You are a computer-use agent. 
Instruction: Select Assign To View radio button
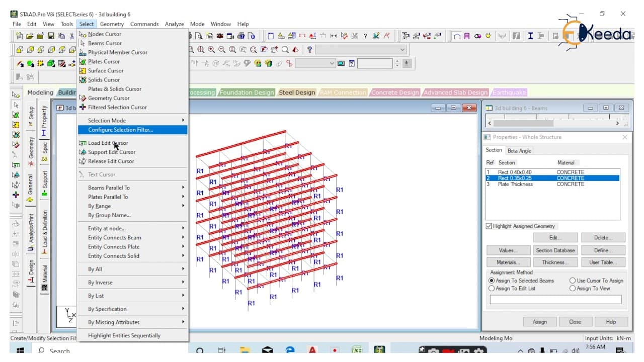(x=573, y=289)
